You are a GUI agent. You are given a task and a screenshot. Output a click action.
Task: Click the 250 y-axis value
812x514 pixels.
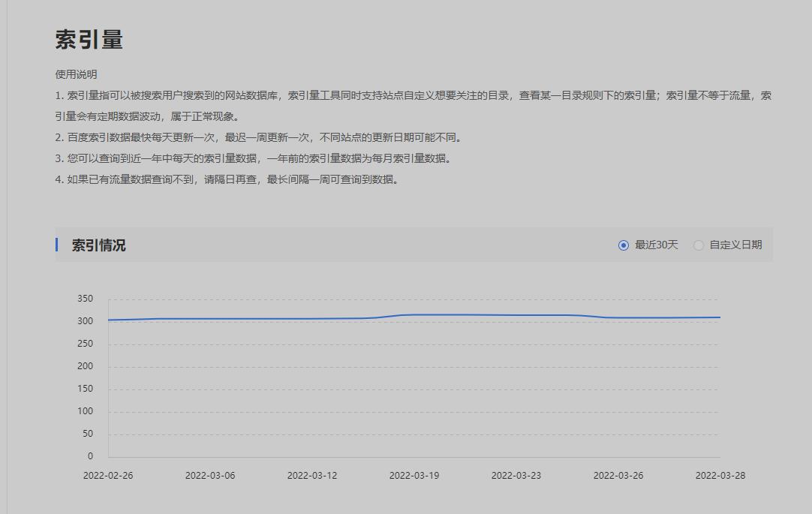point(86,344)
